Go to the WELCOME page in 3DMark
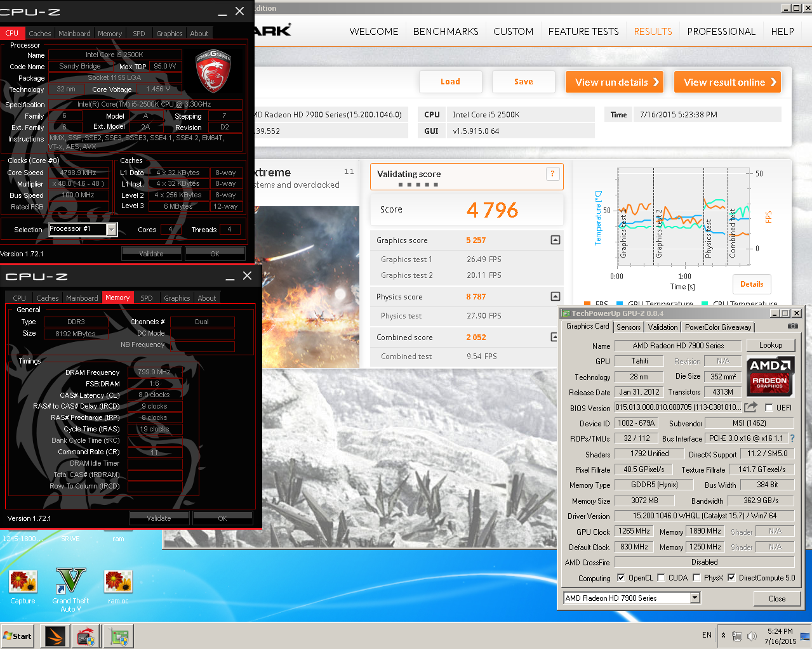Viewport: 812px width, 649px height. [x=374, y=32]
